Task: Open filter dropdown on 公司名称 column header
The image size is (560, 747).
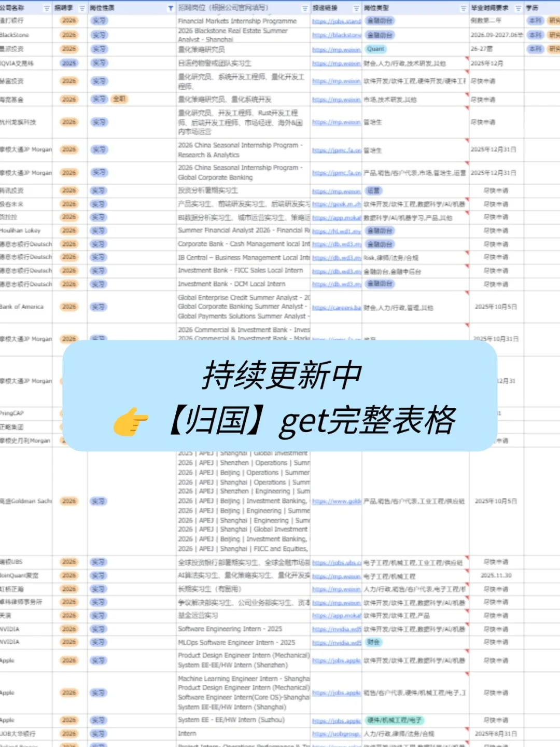Action: (x=47, y=8)
